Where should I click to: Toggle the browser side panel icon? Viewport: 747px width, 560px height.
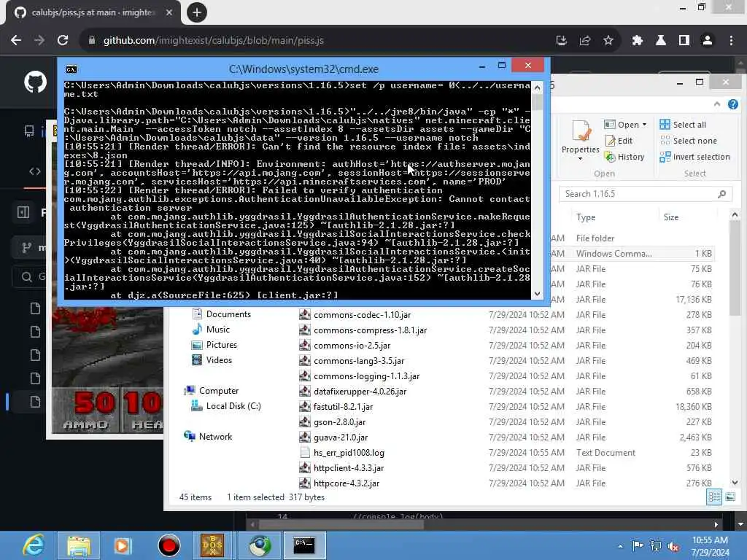tap(684, 41)
